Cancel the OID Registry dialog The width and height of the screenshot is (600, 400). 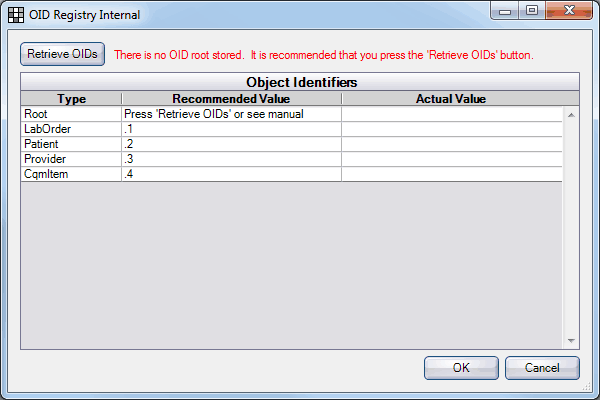(x=542, y=367)
